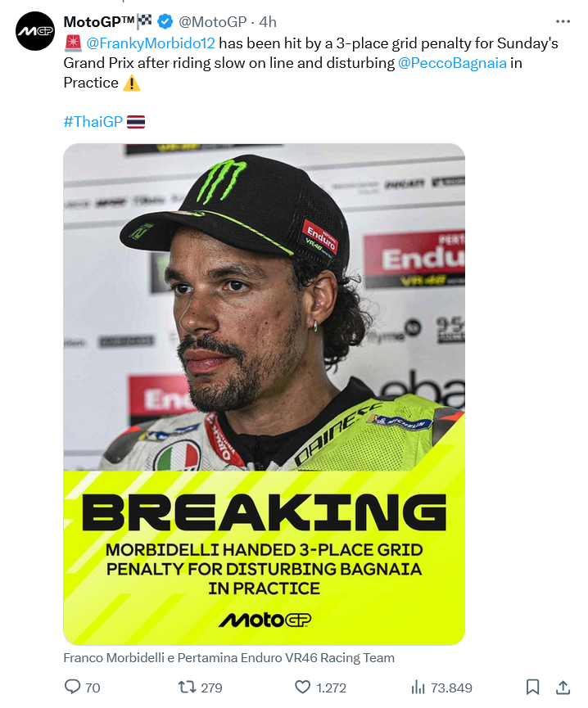Screen dimensions: 588x708
Task: Open the Morbidelli breaking news image
Action: point(264,393)
